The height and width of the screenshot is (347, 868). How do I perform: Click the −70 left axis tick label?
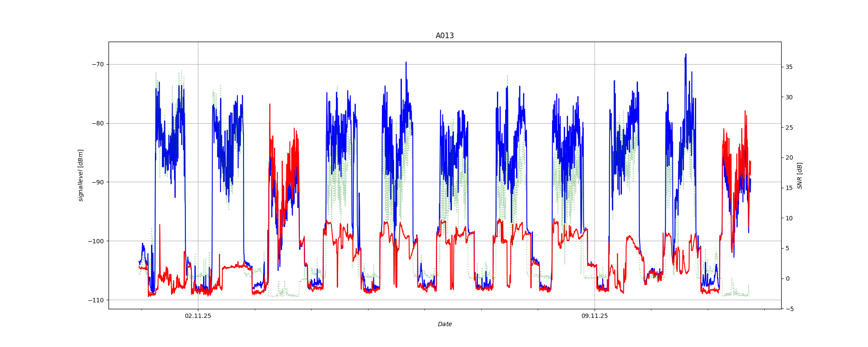click(x=97, y=64)
